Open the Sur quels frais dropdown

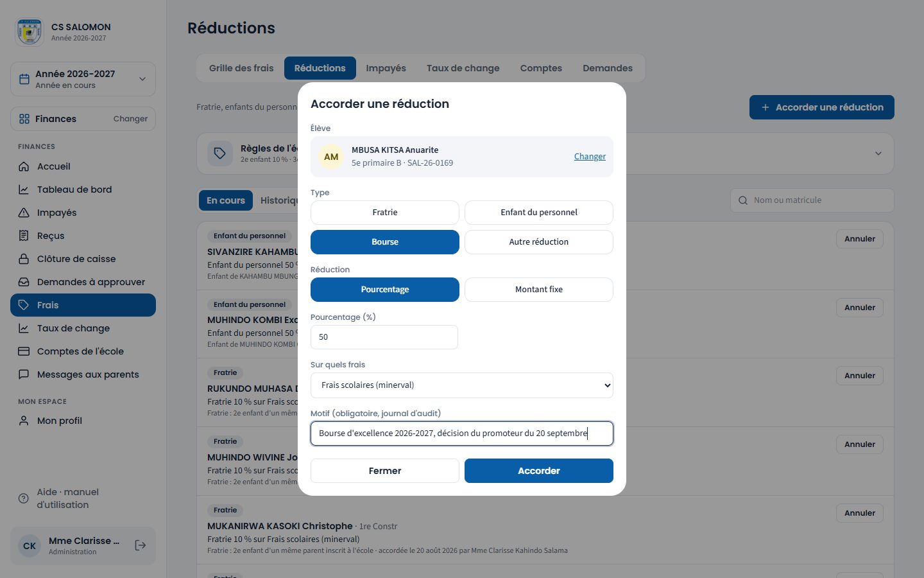tap(462, 385)
